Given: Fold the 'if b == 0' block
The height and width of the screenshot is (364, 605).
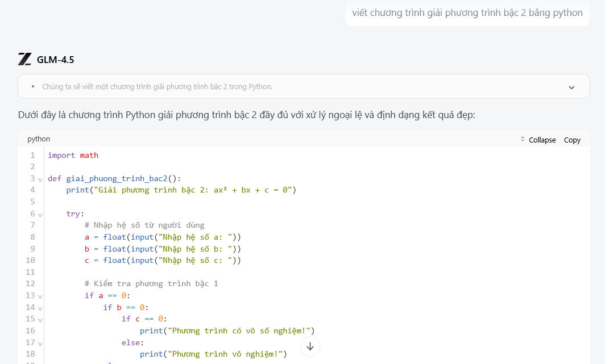Looking at the screenshot, I should [x=40, y=308].
